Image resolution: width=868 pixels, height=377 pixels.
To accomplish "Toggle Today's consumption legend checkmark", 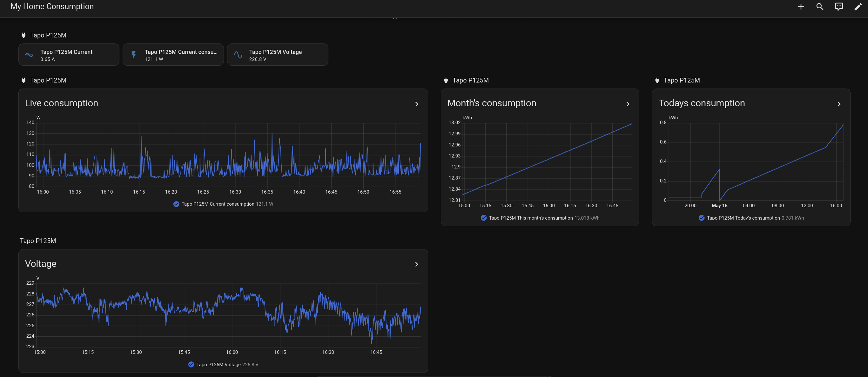I will [702, 218].
